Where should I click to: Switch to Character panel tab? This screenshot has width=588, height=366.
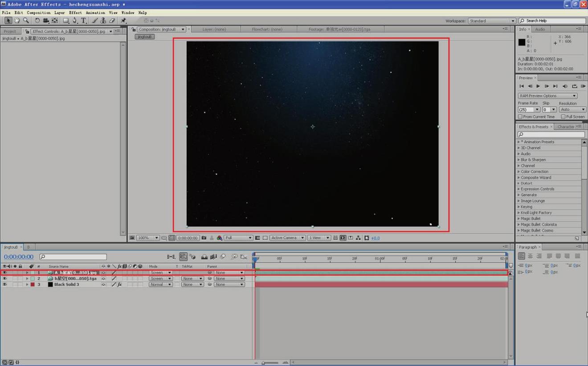pos(566,127)
